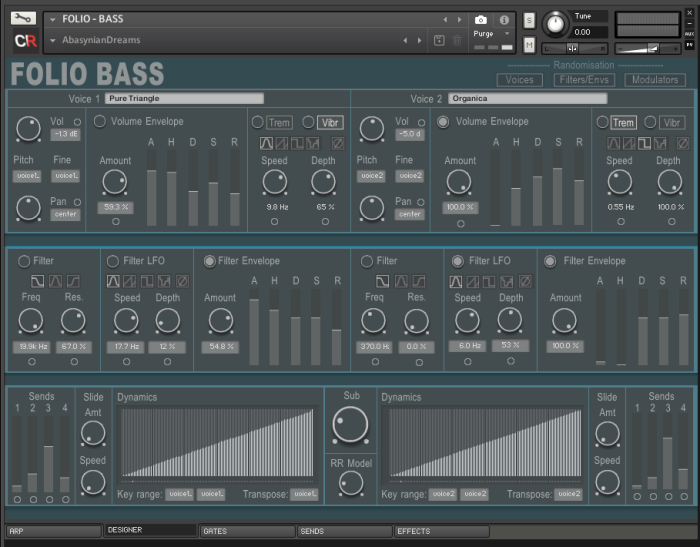Open Voice 2 Transpose value dropdown
Viewport: 700px width, 547px height.
click(568, 494)
